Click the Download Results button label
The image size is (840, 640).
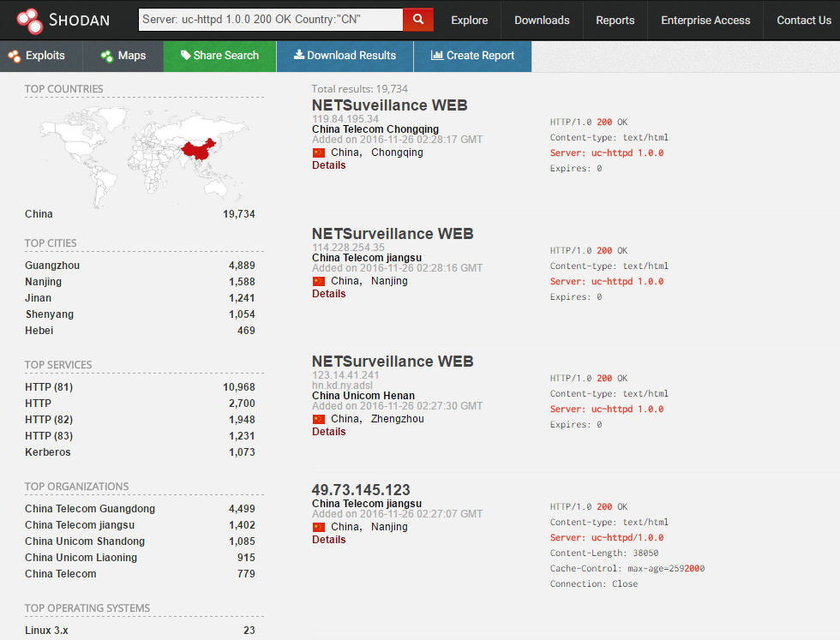tap(351, 56)
